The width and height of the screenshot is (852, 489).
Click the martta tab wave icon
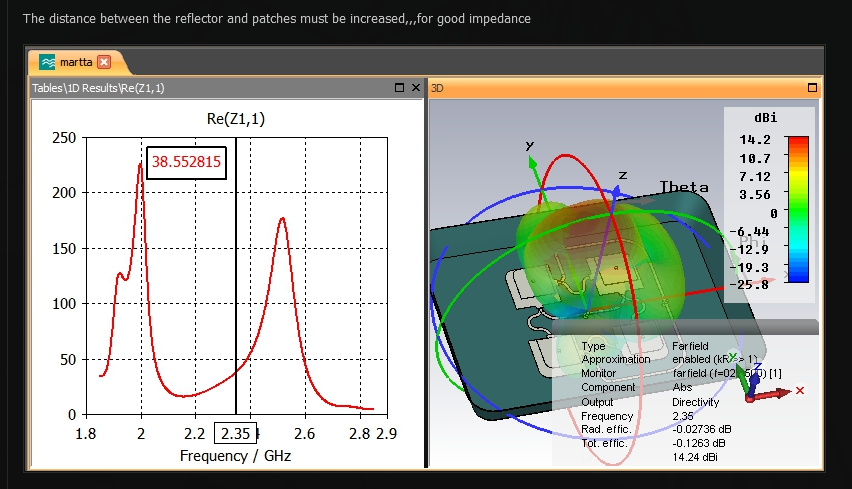47,62
